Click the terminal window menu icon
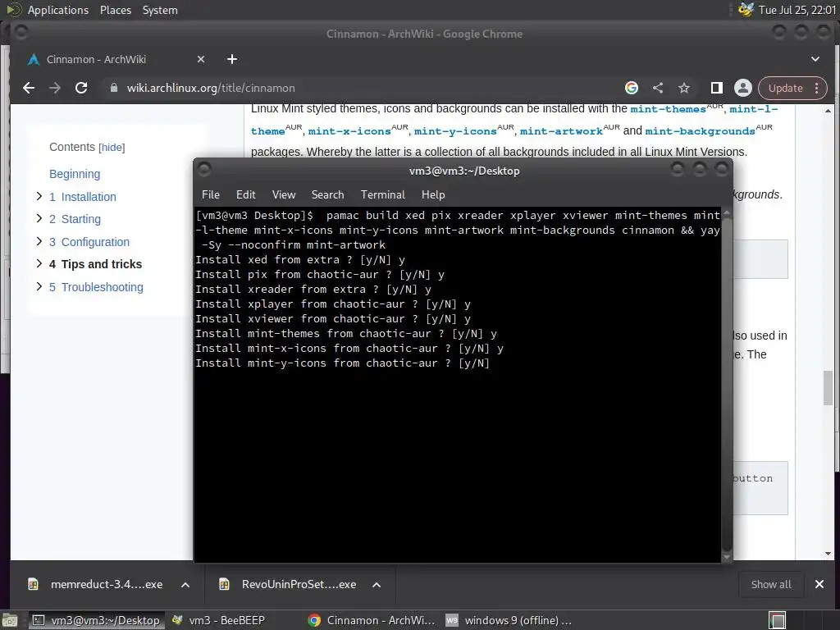Image resolution: width=840 pixels, height=630 pixels. 204,170
